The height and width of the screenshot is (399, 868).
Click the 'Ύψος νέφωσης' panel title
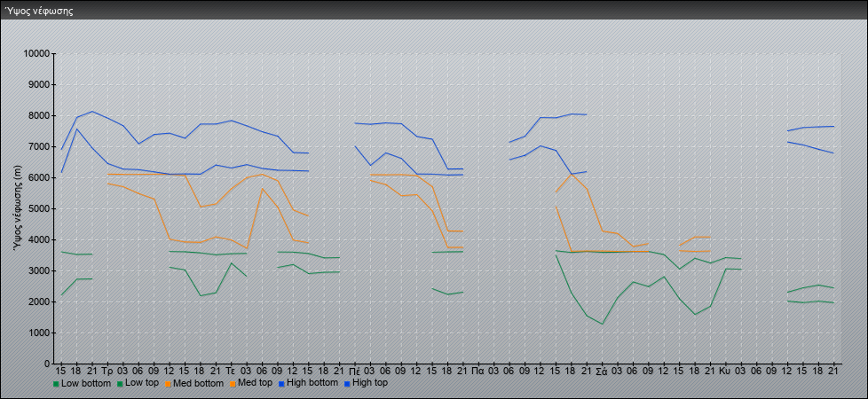39,11
